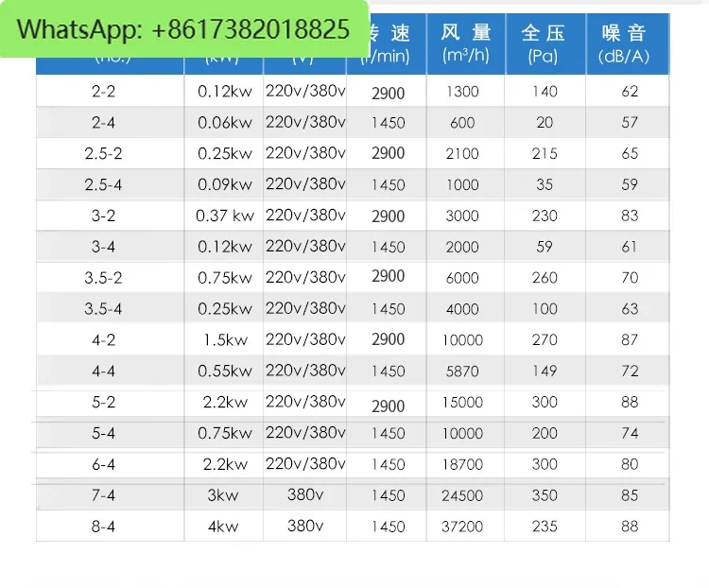Select model cell 7-4
Viewport: 709px width, 588px height.
click(104, 494)
